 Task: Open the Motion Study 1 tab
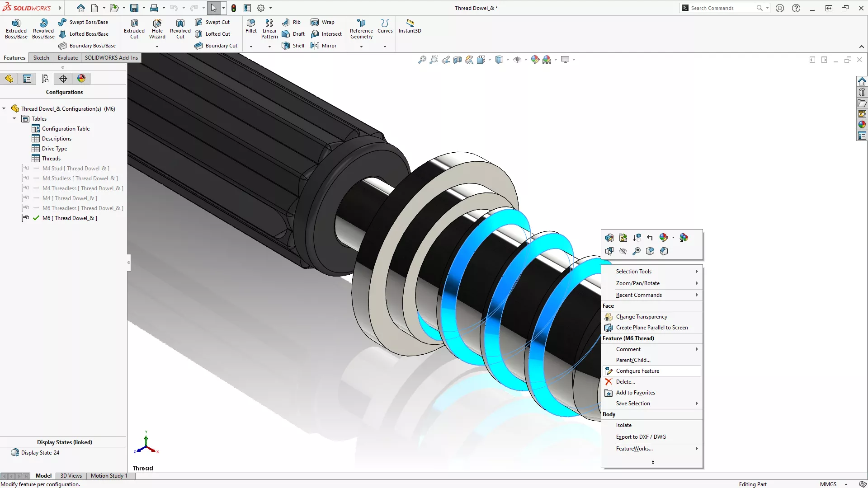[108, 476]
